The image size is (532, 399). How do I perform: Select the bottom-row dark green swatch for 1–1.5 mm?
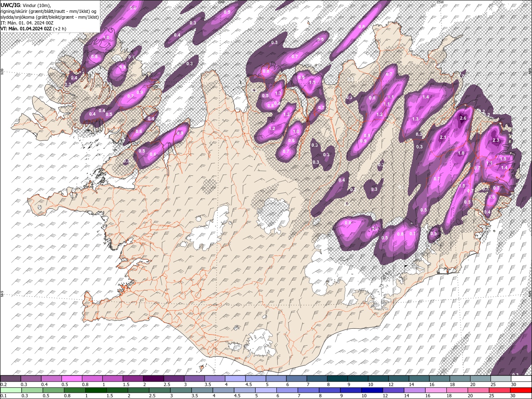[96, 390]
